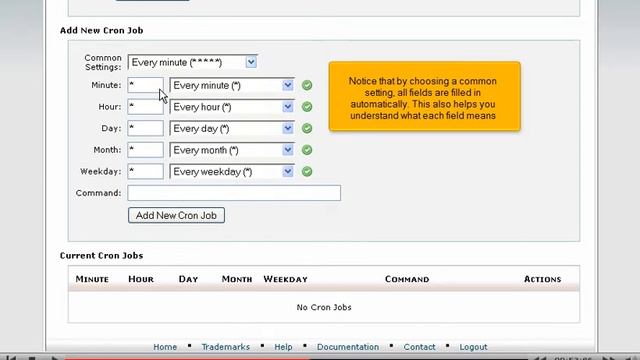
Task: Open the Trademarks footer link
Action: (x=226, y=347)
